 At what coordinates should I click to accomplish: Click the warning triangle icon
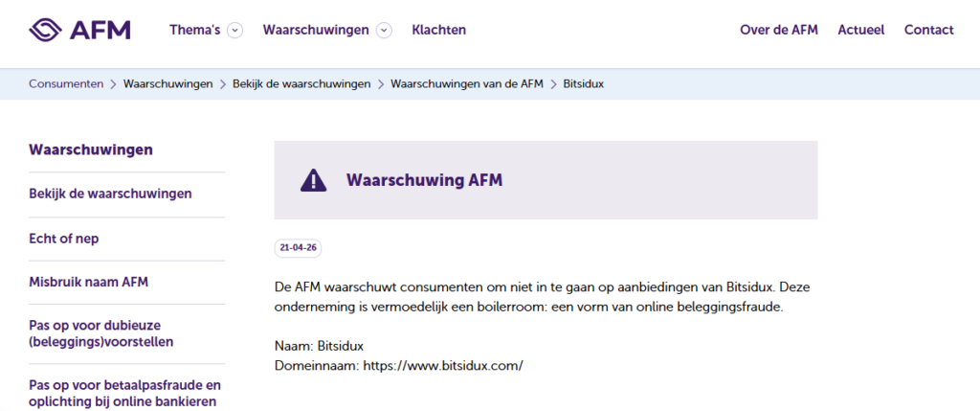click(313, 180)
